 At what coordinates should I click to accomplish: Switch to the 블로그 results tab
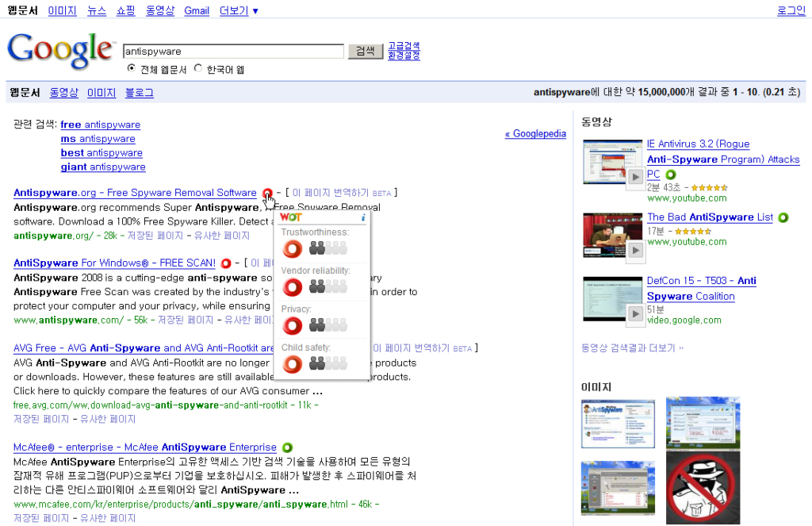tap(140, 93)
